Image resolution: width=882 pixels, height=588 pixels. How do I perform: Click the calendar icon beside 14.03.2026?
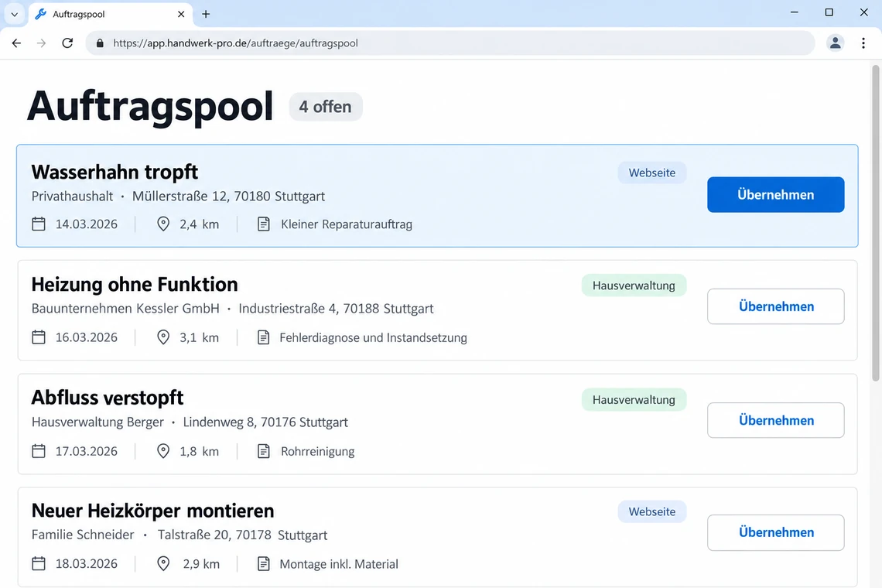click(x=38, y=224)
